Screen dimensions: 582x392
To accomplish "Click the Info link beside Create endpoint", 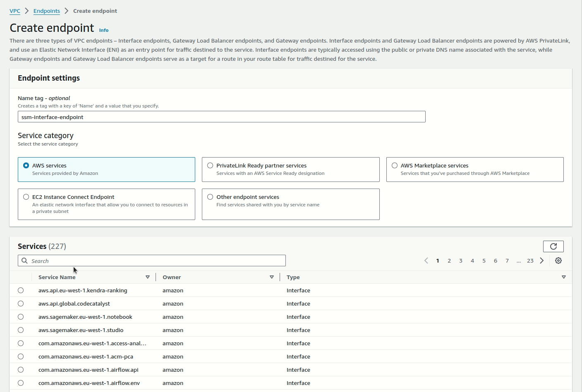I will [x=103, y=30].
